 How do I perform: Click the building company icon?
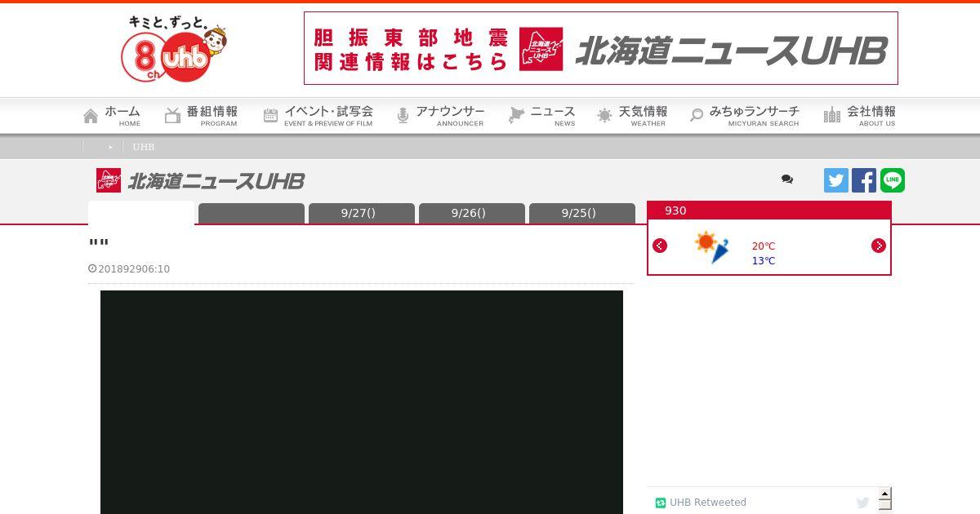[832, 115]
